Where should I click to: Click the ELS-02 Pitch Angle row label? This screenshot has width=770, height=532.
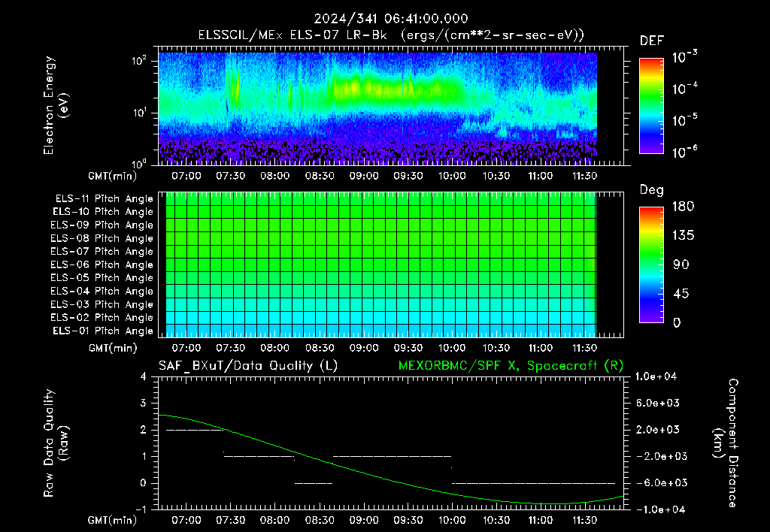[102, 318]
